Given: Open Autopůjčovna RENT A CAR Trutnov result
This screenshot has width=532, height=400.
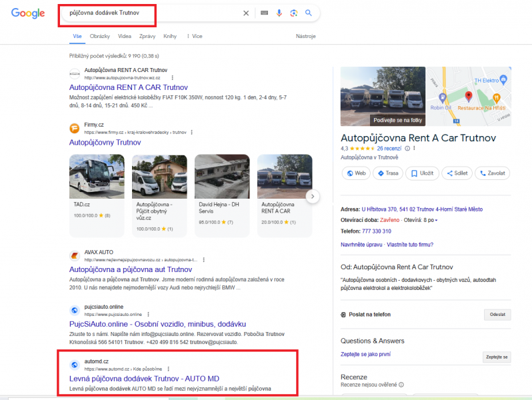Looking at the screenshot, I should (x=129, y=87).
